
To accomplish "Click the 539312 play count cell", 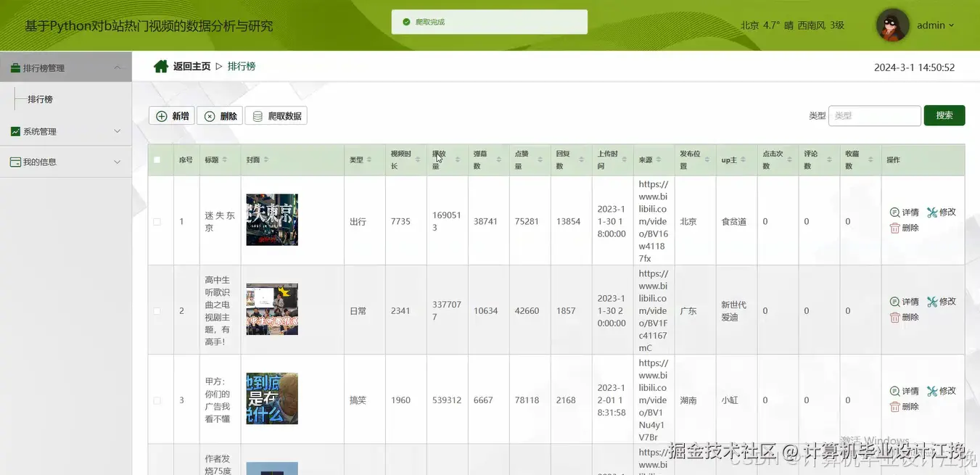I will [x=447, y=400].
